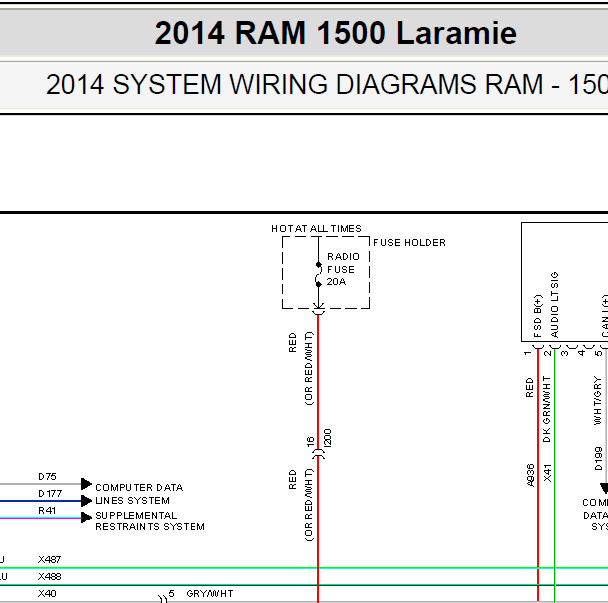Click the "WHT/GRY" wire color label
This screenshot has width=608, height=603.
598,400
